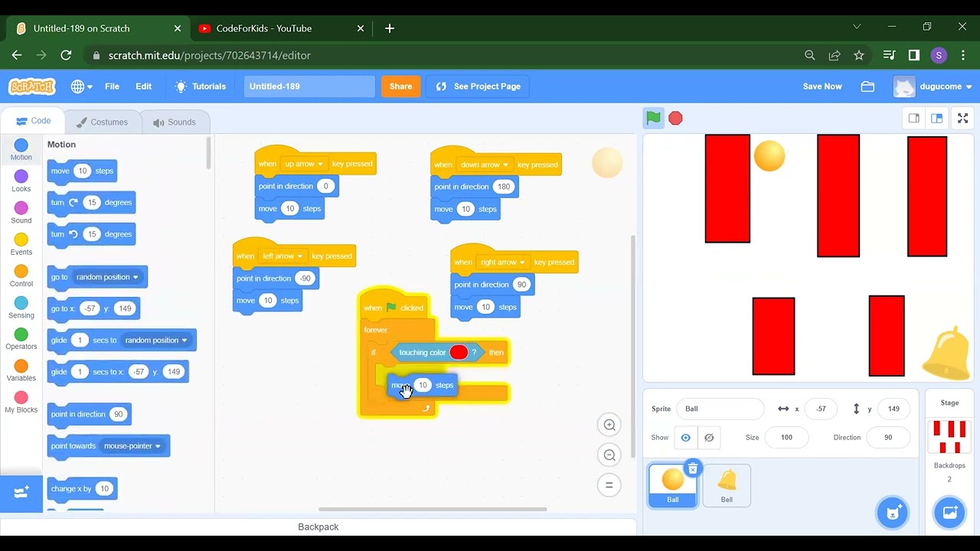Click the sprite x position field
This screenshot has width=980, height=551.
coord(822,409)
